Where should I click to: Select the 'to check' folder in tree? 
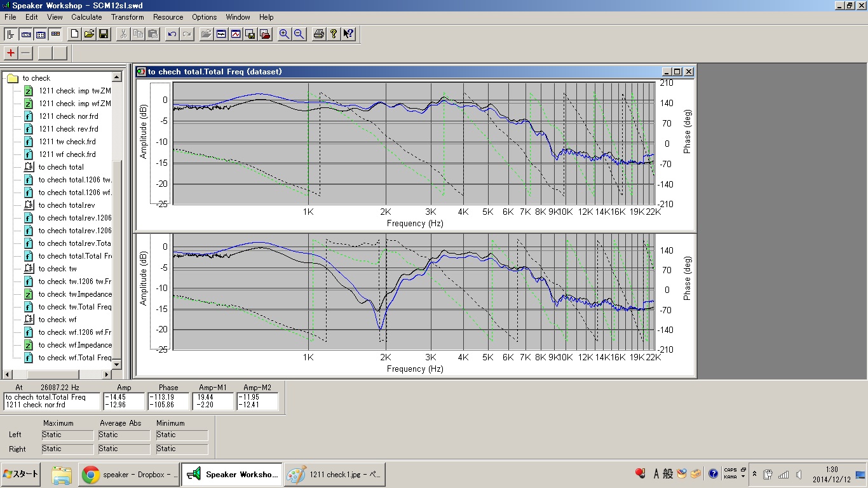[x=36, y=78]
